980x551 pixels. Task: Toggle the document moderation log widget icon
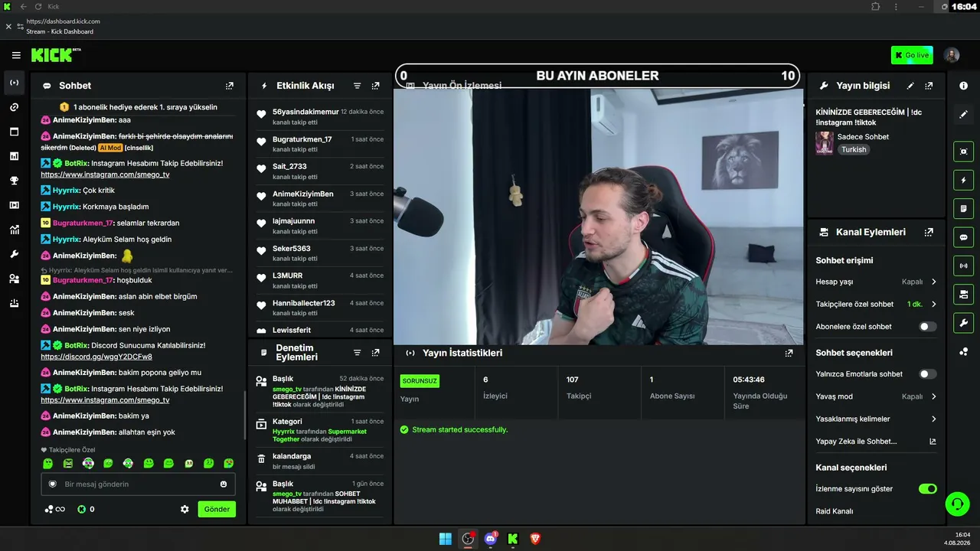click(963, 208)
